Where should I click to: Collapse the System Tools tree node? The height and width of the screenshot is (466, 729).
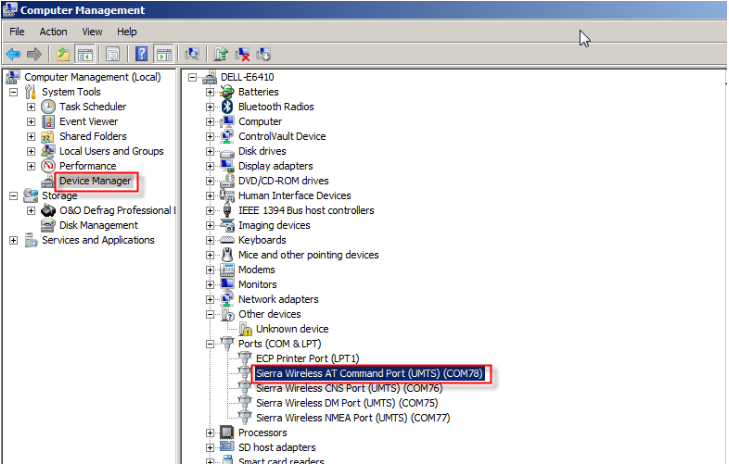pyautogui.click(x=14, y=92)
